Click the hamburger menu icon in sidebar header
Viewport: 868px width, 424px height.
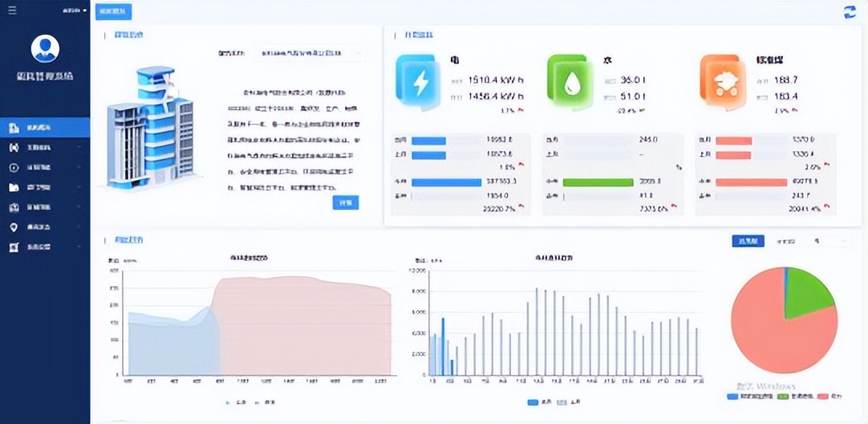click(12, 10)
